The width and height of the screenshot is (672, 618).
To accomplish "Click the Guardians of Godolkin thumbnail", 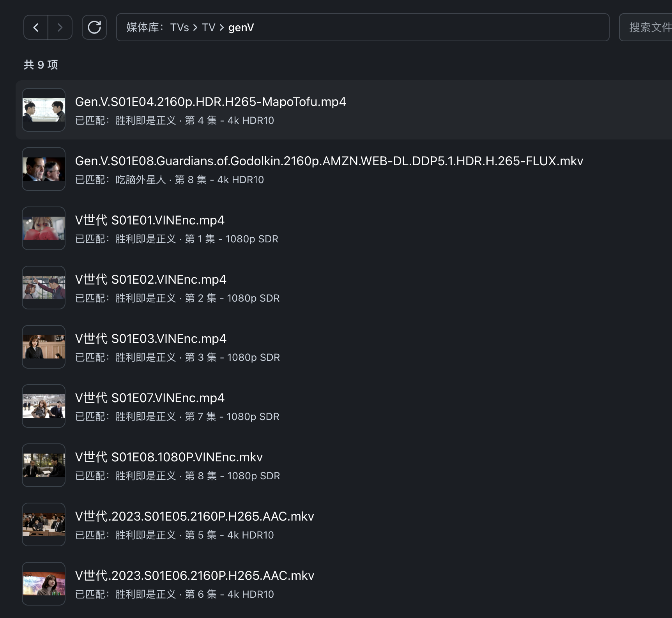I will 43,169.
